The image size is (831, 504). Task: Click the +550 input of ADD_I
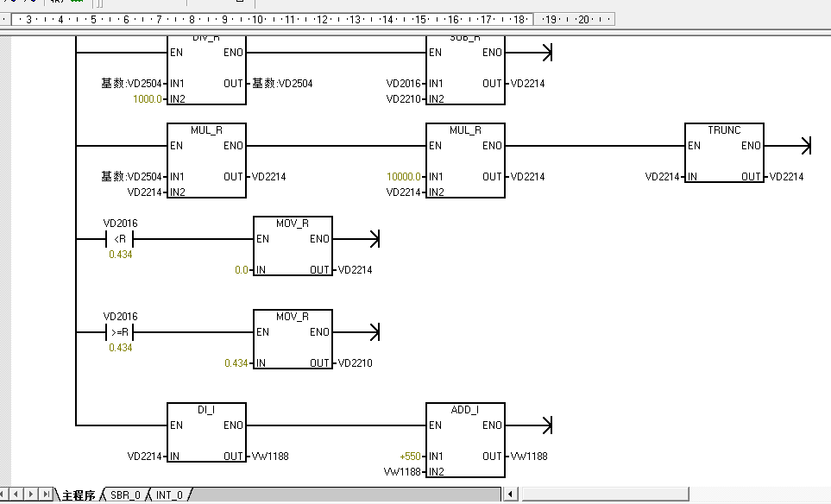click(409, 457)
